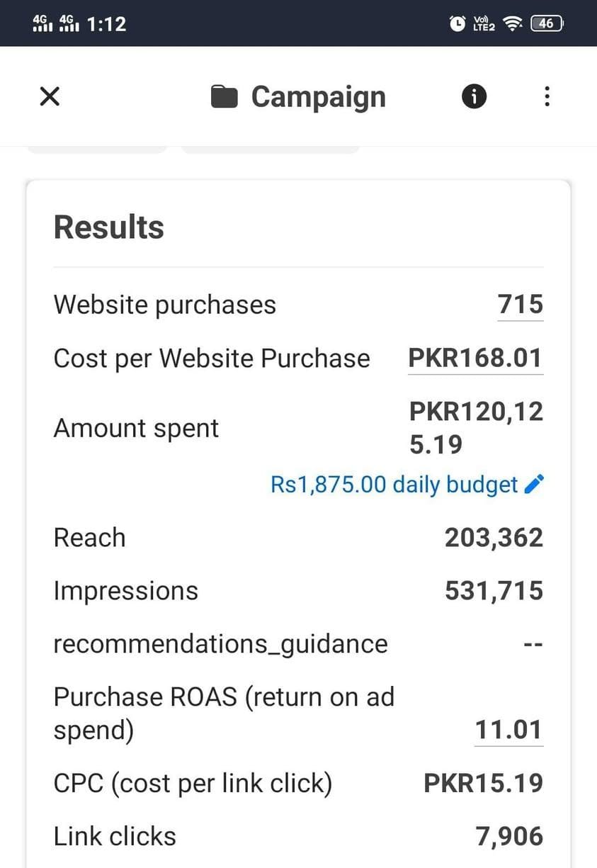Tap the battery indicator icon

(x=547, y=23)
